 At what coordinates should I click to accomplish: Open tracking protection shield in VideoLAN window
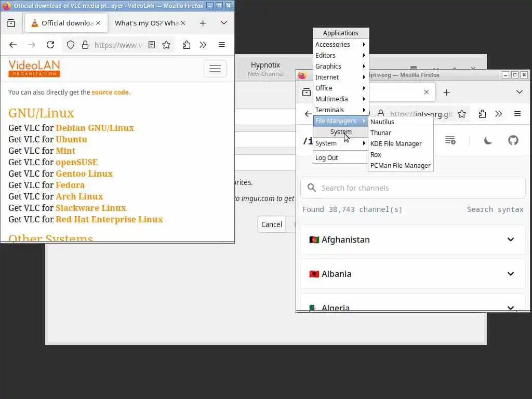(x=70, y=45)
